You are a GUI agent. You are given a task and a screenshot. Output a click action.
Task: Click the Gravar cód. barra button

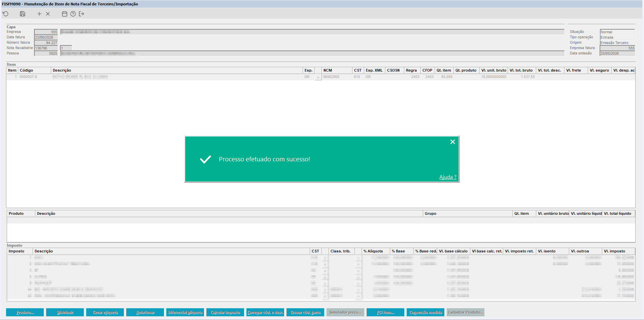click(x=305, y=312)
